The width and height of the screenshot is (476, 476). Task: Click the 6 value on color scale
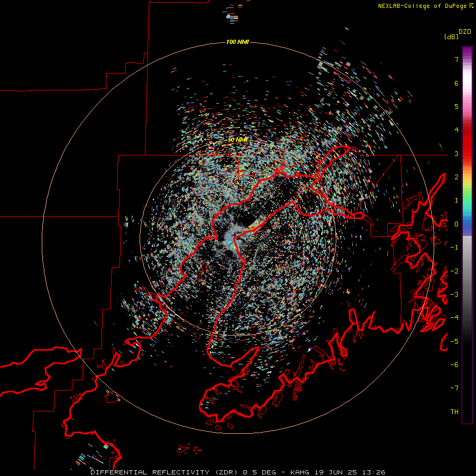tap(456, 83)
